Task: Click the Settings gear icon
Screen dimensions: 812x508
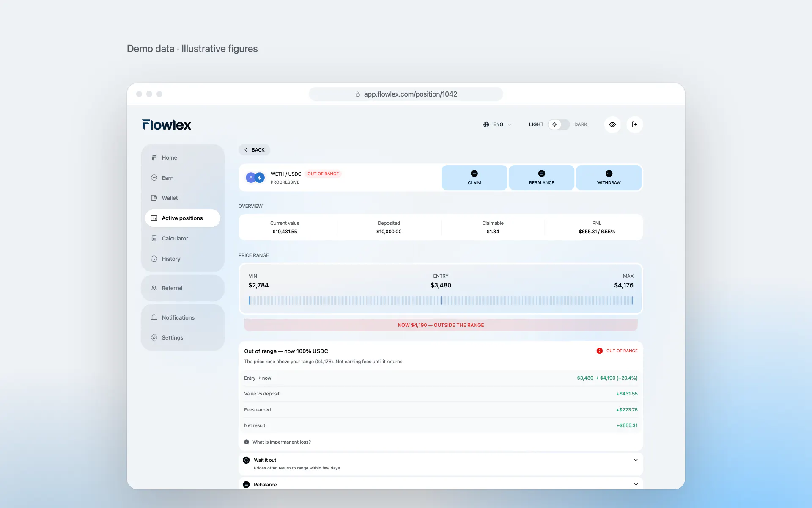Action: tap(154, 337)
